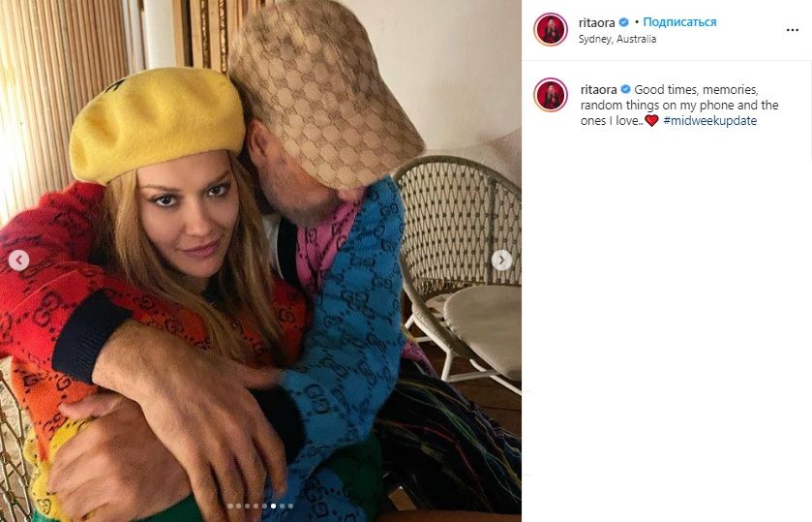
Task: Jump to the first carousel dot
Action: pyautogui.click(x=230, y=506)
